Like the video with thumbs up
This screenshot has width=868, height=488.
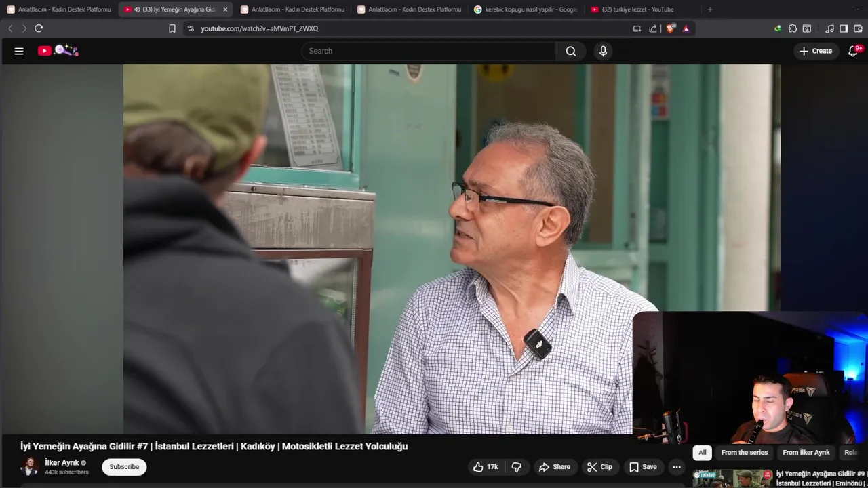[479, 467]
